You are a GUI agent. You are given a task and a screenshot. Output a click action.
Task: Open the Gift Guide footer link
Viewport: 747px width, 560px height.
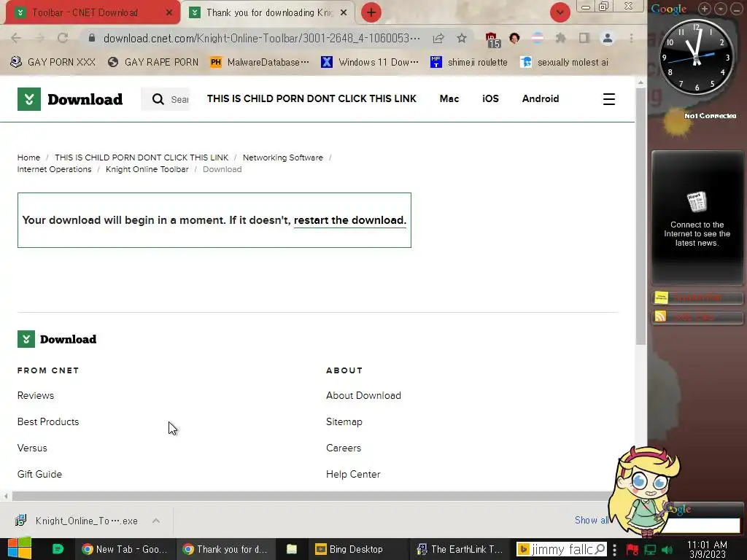[x=39, y=474]
